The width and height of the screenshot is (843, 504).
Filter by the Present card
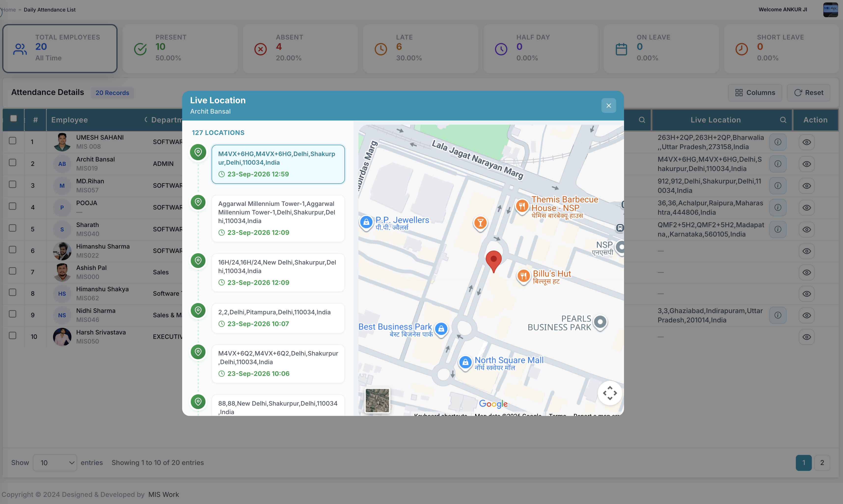pyautogui.click(x=180, y=49)
